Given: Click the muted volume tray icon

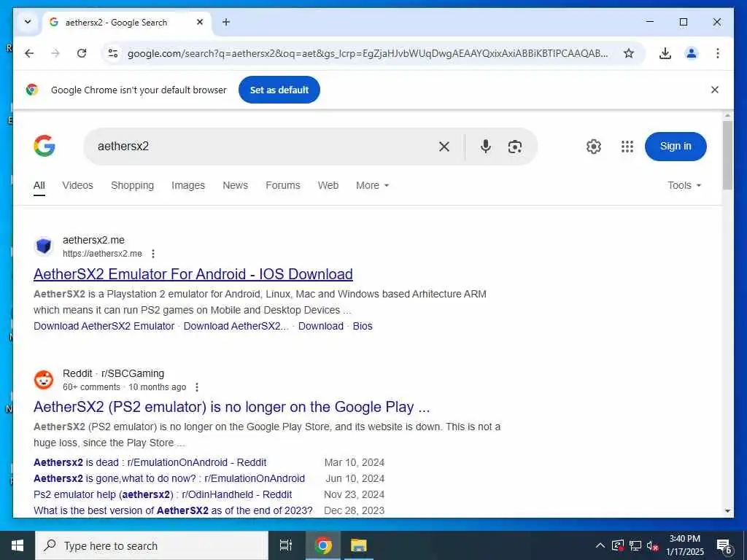Looking at the screenshot, I should [653, 545].
